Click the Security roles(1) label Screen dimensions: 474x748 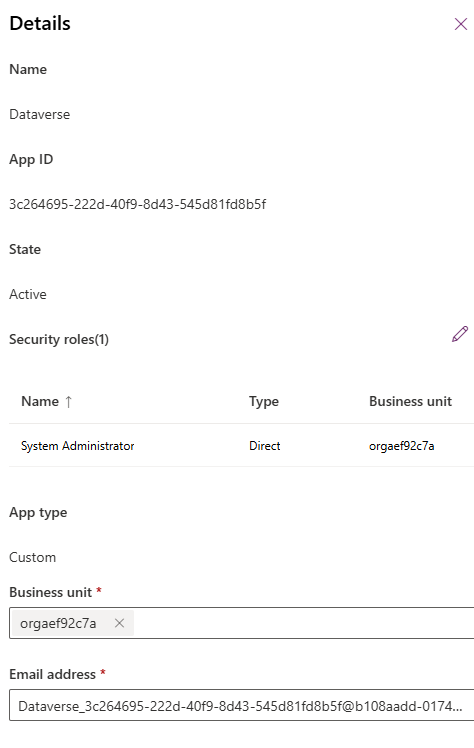point(59,339)
